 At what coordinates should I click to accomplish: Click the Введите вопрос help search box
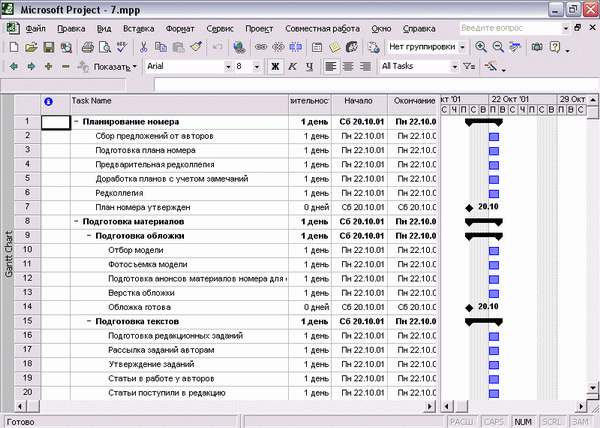tap(510, 28)
